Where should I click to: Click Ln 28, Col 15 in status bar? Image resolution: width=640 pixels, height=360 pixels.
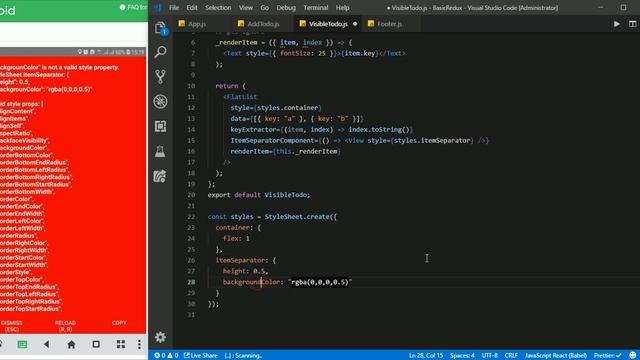coord(426,356)
